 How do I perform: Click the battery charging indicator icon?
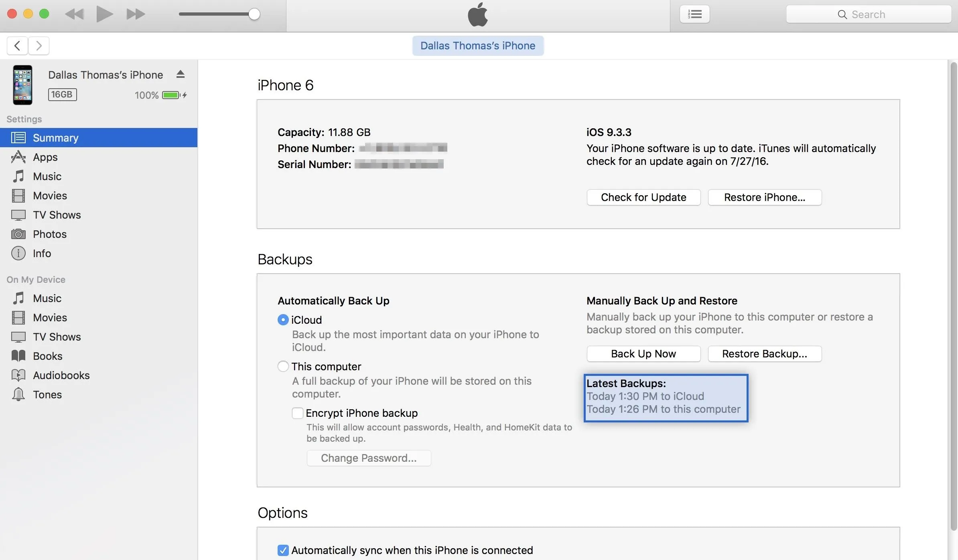(x=175, y=95)
